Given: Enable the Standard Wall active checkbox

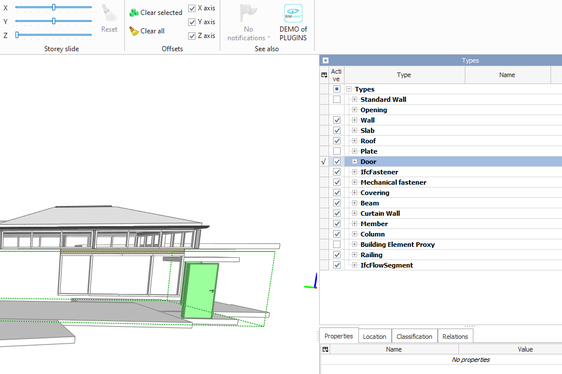Looking at the screenshot, I should click(337, 99).
